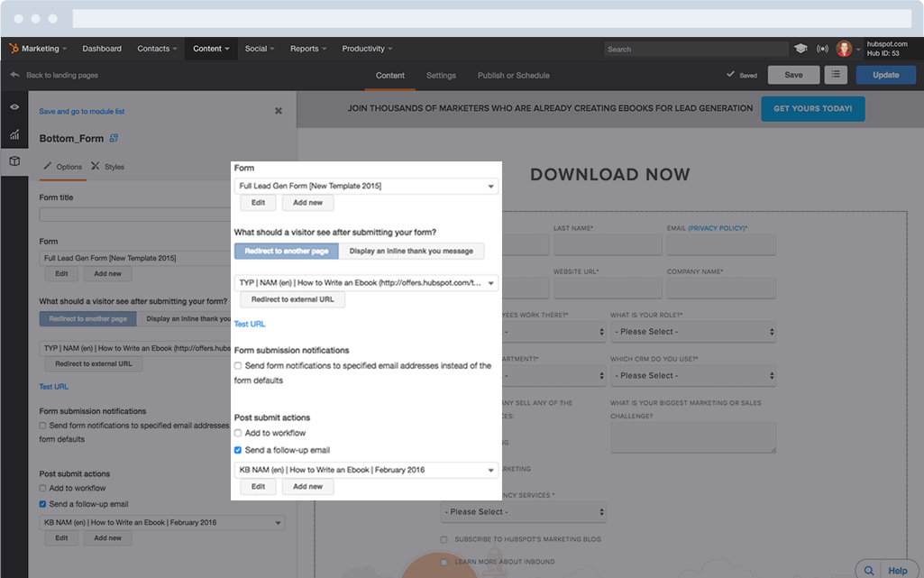Open the follow-up email dropdown
Image resolution: width=924 pixels, height=578 pixels.
point(366,469)
